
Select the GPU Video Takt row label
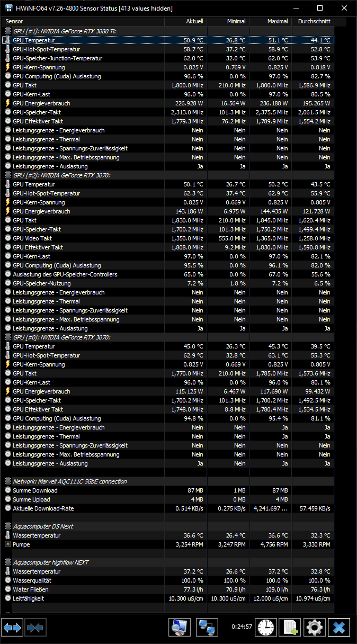pyautogui.click(x=32, y=238)
